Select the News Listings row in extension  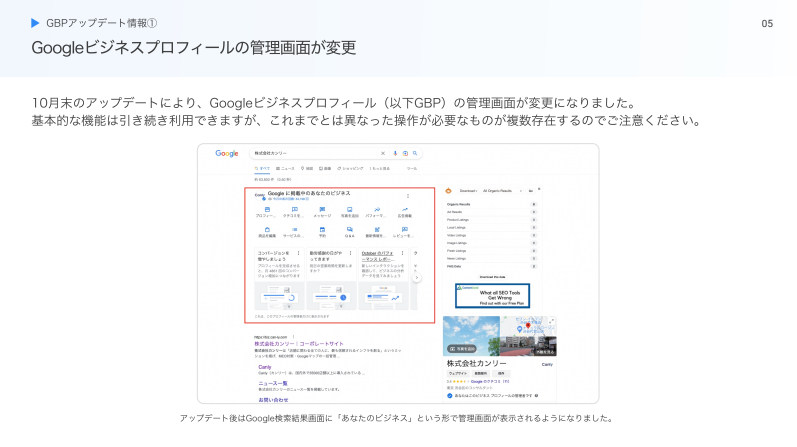point(491,258)
